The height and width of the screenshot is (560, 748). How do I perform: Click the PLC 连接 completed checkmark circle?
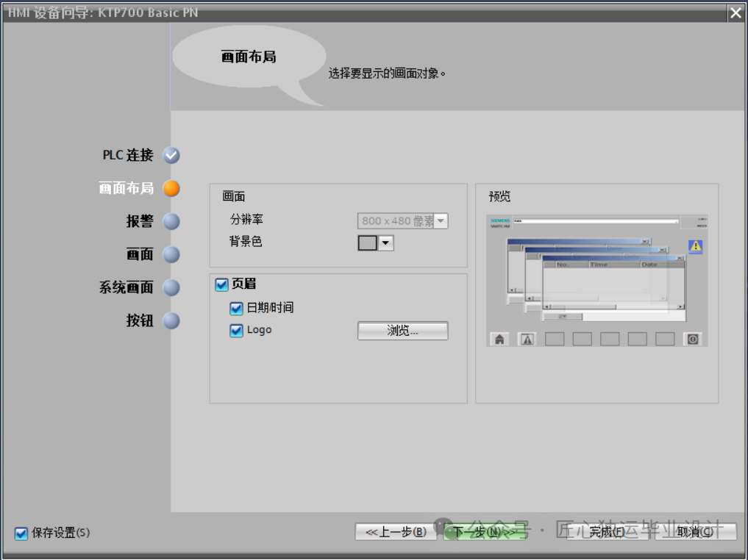(171, 155)
